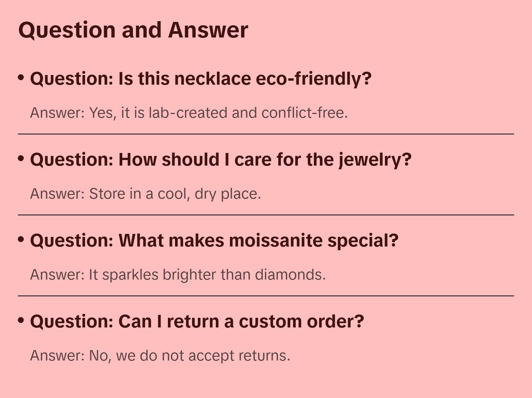Click the "It sparkles brighter than diamonds" answer

(x=178, y=275)
